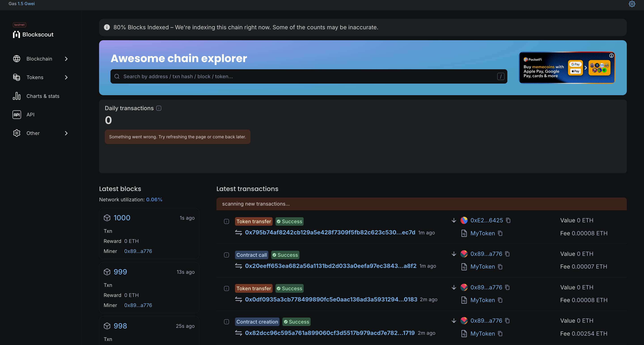Copy MyToken address in Contract call row
This screenshot has width=644, height=345.
(x=500, y=267)
